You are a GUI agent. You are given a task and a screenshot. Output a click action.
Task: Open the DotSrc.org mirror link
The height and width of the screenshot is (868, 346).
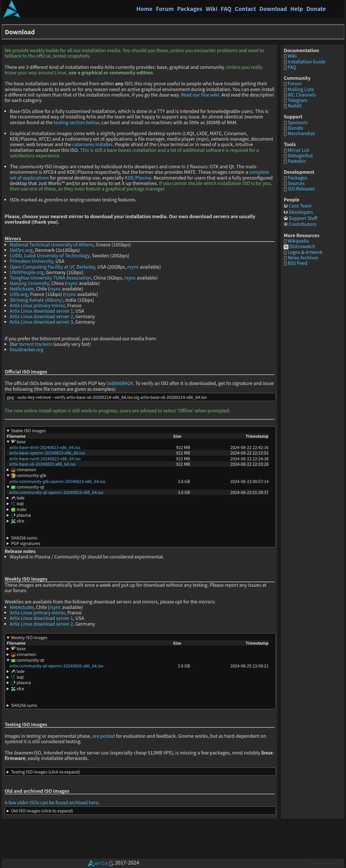[21, 250]
